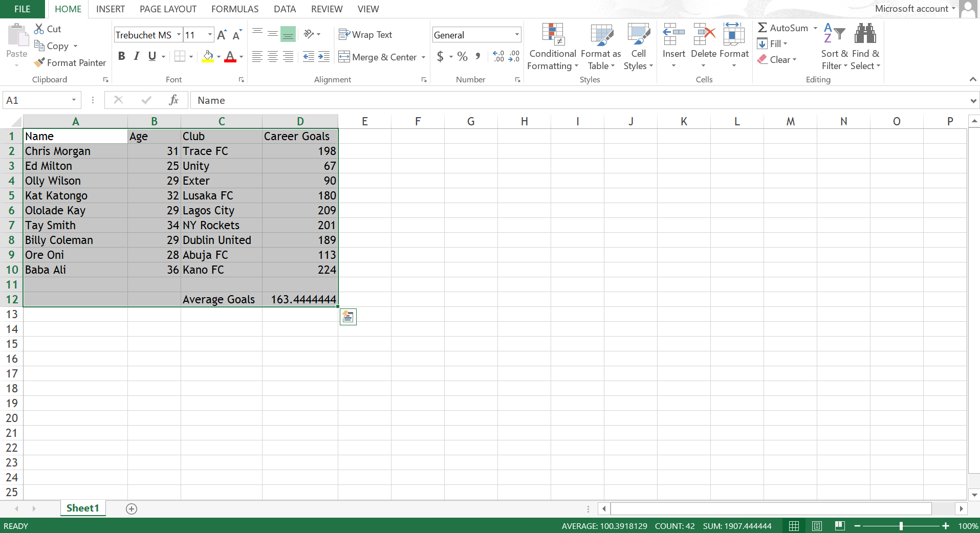Viewport: 980px width, 533px height.
Task: Expand the Borders dropdown arrow
Action: click(x=191, y=57)
